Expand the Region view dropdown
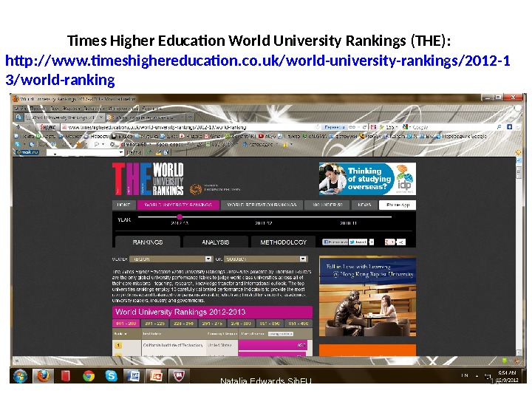 tap(171, 259)
